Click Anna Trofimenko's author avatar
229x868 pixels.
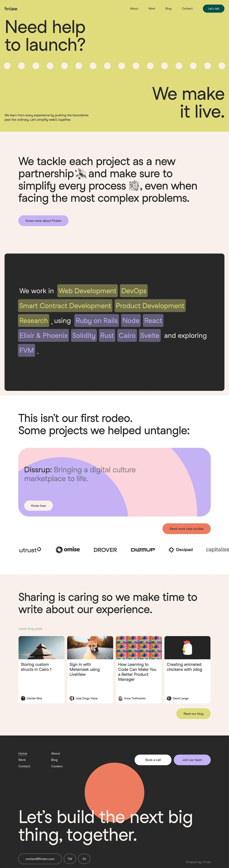click(120, 698)
